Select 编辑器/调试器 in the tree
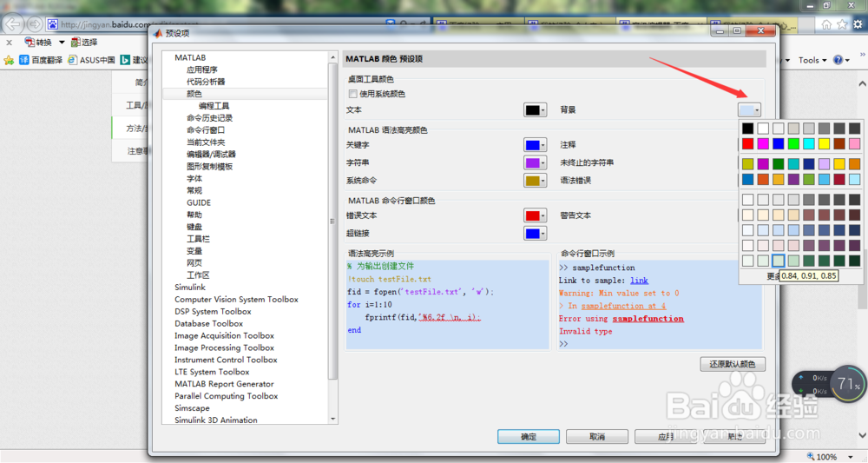This screenshot has height=463, width=868. pos(211,154)
